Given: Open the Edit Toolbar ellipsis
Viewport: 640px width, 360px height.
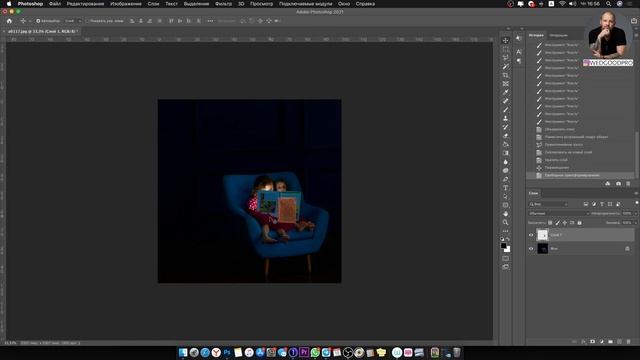Looking at the screenshot, I should click(505, 231).
